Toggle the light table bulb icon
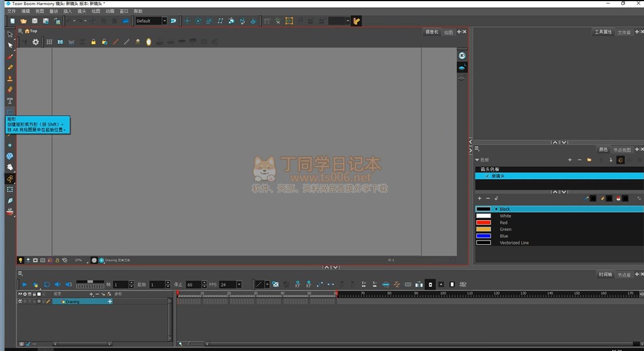 click(21, 260)
